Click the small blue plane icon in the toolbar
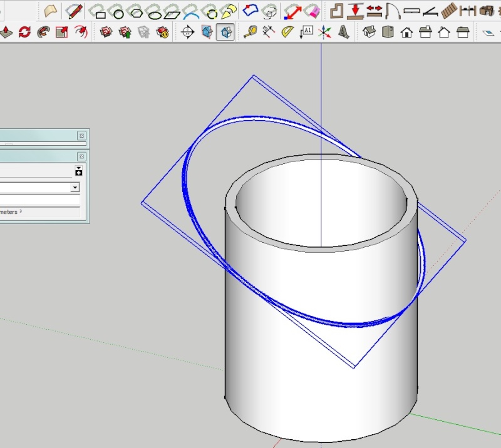Screen dimensions: 501x448 [488, 33]
